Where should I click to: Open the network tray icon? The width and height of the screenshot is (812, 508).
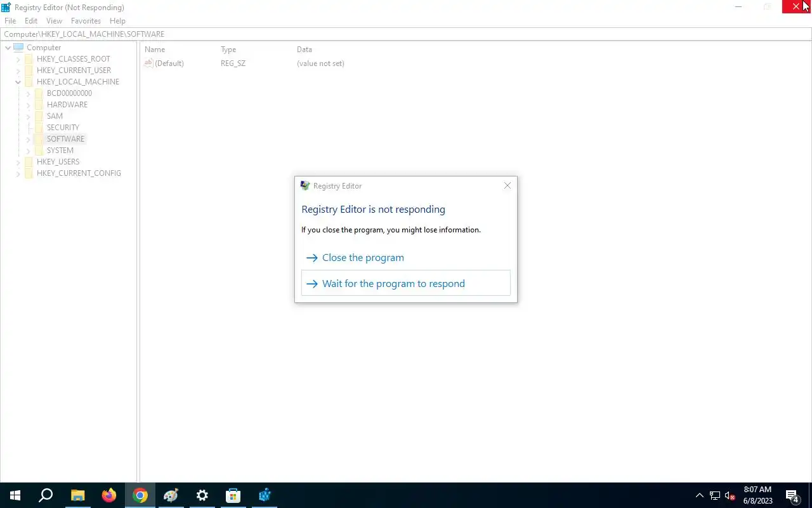click(x=715, y=495)
